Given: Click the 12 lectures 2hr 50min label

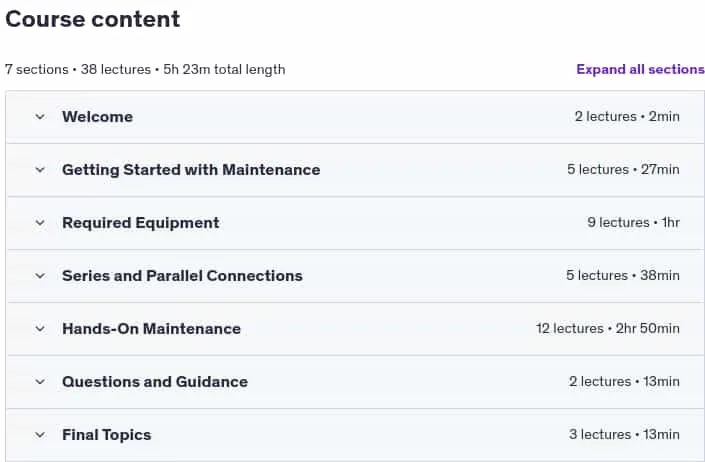Looking at the screenshot, I should pos(607,329).
